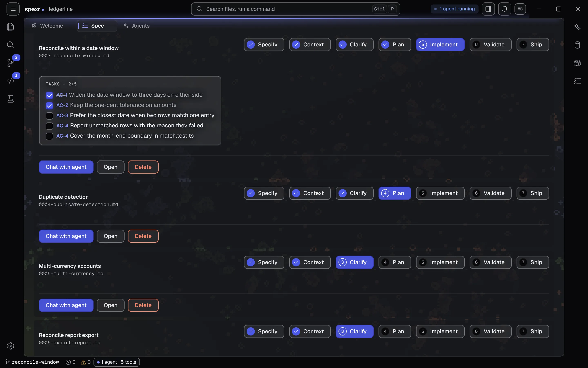
Task: Select Context step for Duplicate detection
Action: click(x=310, y=193)
